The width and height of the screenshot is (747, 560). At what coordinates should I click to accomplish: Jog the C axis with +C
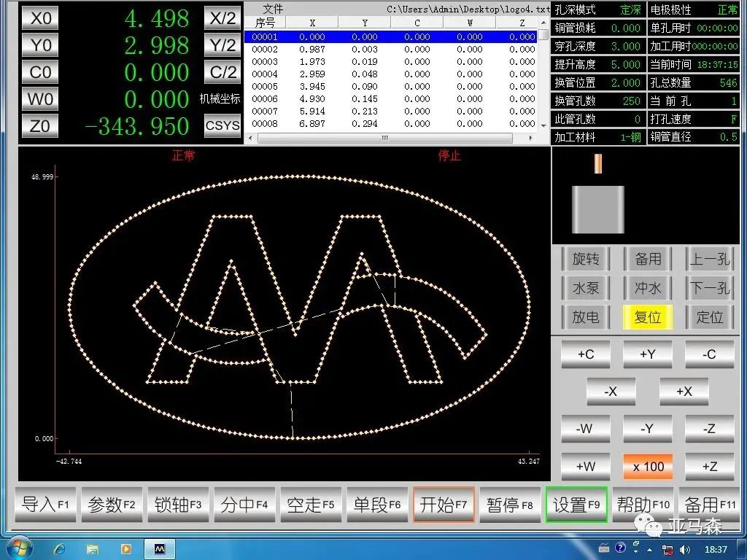pos(586,354)
